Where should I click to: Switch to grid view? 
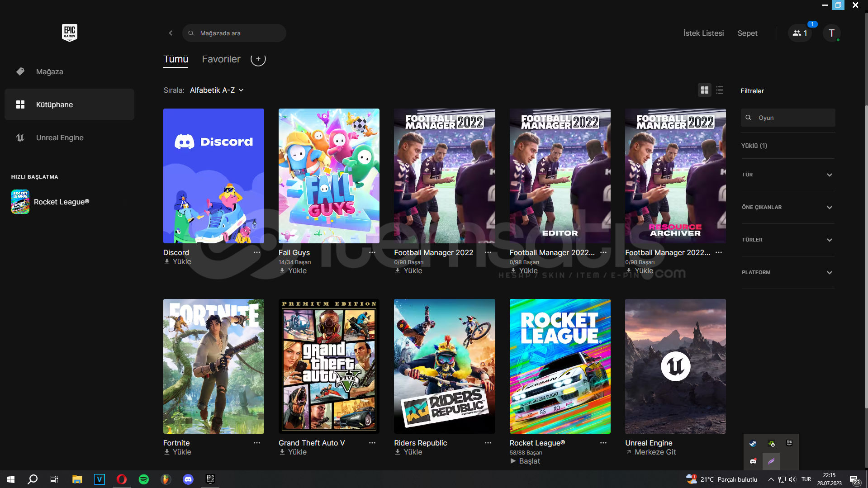point(705,90)
